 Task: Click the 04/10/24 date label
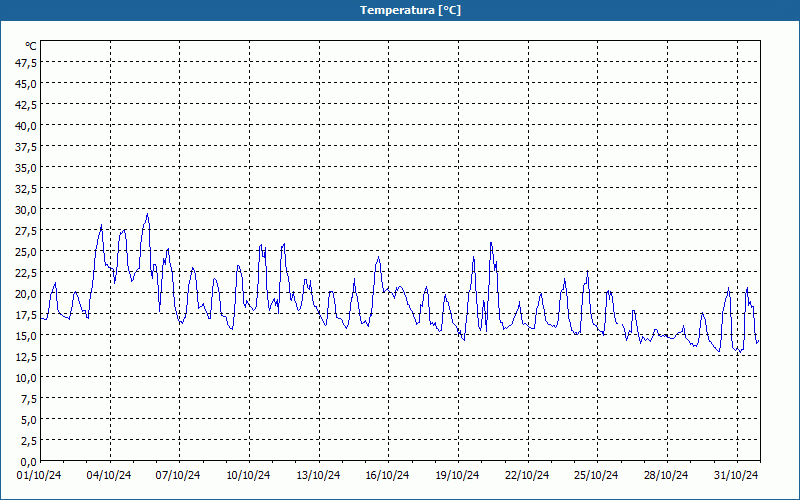click(x=109, y=476)
